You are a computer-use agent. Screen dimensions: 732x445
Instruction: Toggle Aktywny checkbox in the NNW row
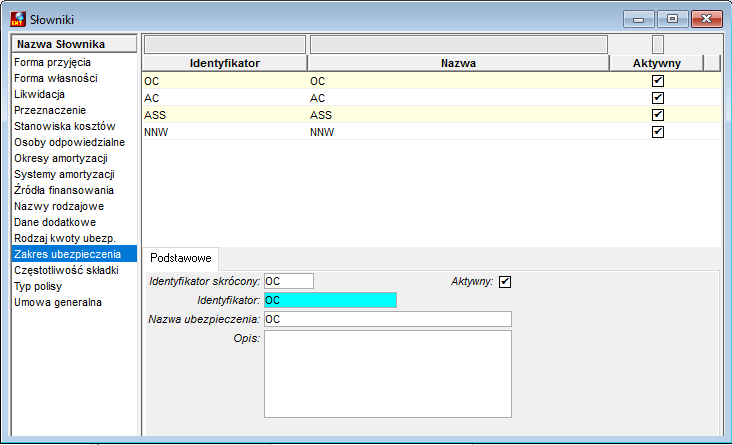(658, 132)
